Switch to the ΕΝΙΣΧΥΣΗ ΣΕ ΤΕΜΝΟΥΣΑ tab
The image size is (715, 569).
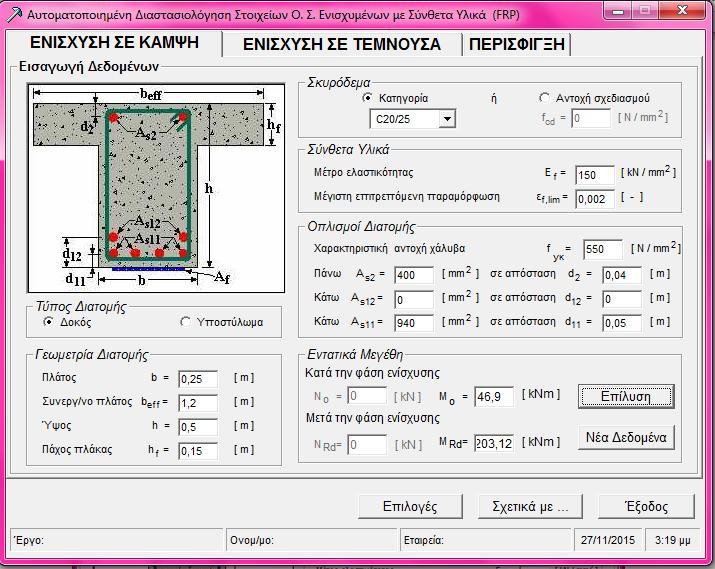coord(342,44)
